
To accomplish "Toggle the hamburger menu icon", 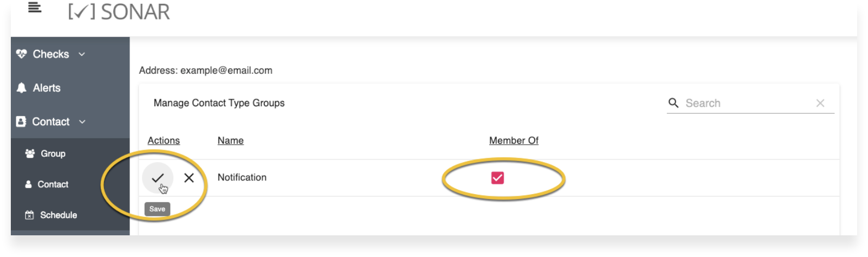I will click(x=35, y=8).
